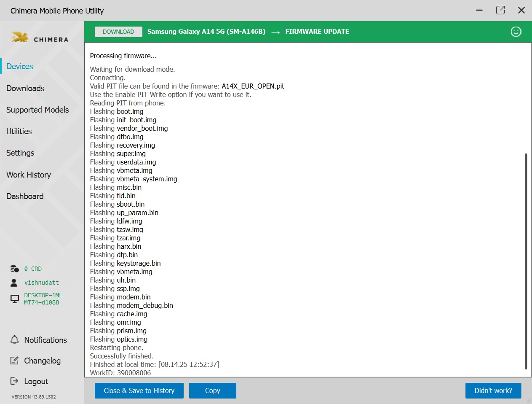Image resolution: width=532 pixels, height=404 pixels.
Task: Go to Downloads in sidebar
Action: [x=25, y=88]
